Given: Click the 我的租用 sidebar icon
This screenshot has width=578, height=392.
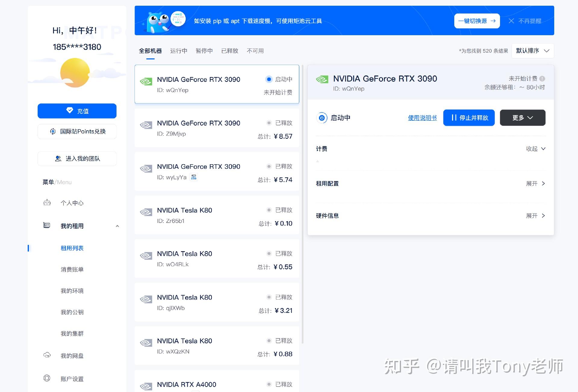Looking at the screenshot, I should coord(47,225).
